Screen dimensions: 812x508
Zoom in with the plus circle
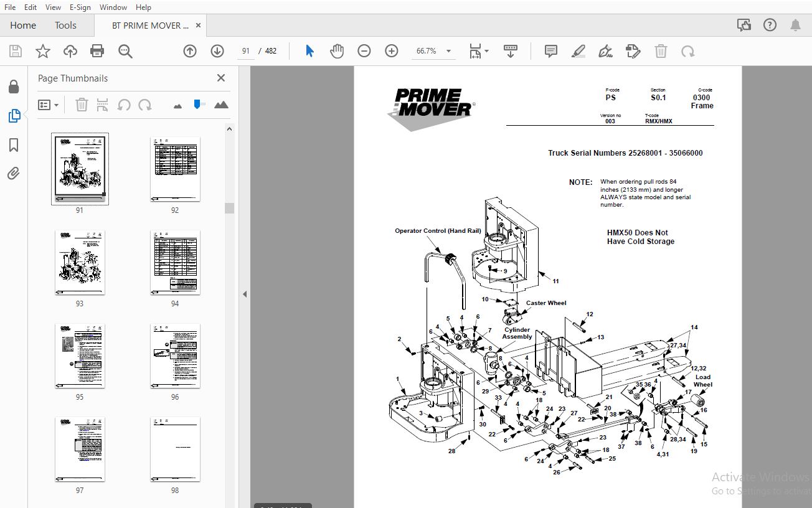(392, 51)
